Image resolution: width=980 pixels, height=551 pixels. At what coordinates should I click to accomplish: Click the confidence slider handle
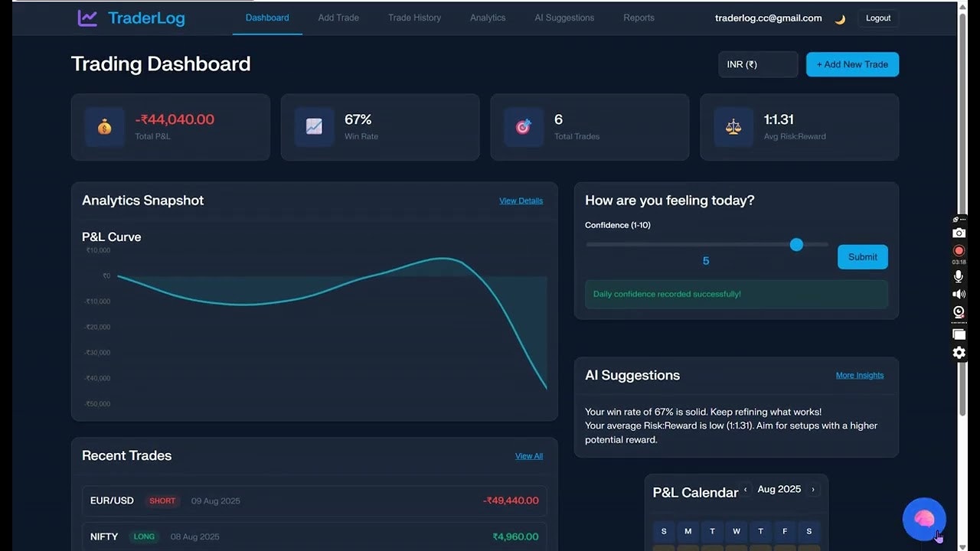[796, 245]
